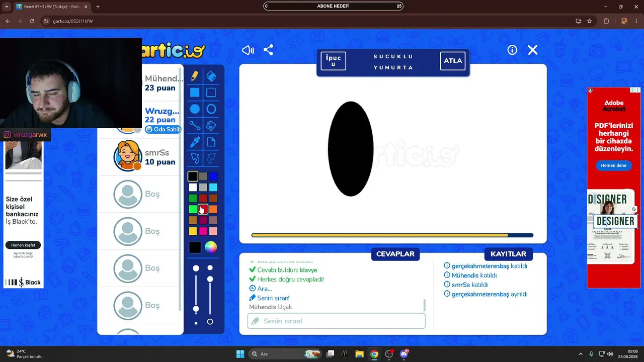
Task: Click the gartic.io address bar
Action: [307, 21]
